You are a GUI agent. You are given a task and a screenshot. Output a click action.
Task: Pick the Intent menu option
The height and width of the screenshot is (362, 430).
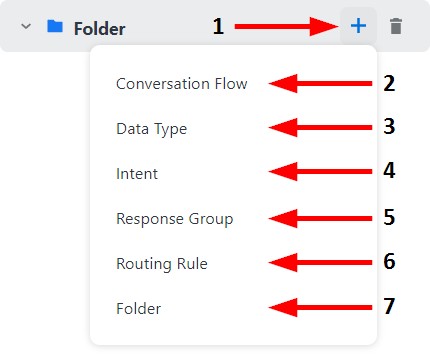[x=137, y=174]
